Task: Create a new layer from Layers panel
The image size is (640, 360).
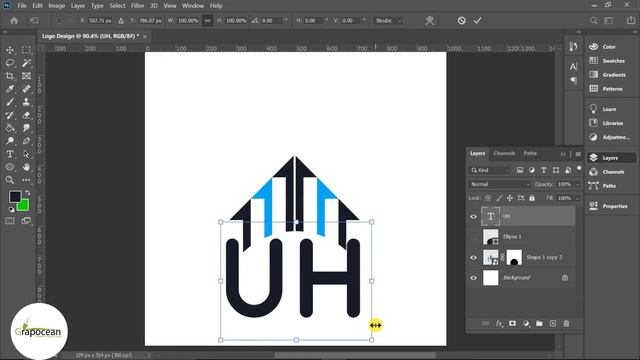Action: 553,323
